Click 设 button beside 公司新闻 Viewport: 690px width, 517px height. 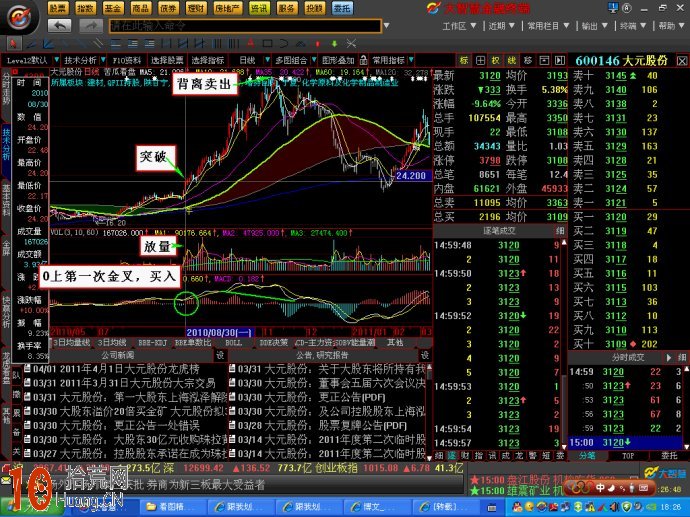pos(220,355)
